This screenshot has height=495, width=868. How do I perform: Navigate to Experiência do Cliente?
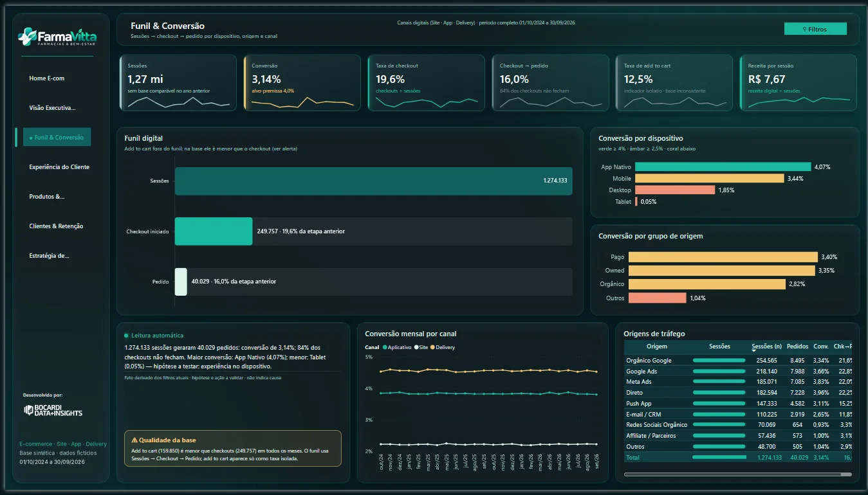[59, 167]
